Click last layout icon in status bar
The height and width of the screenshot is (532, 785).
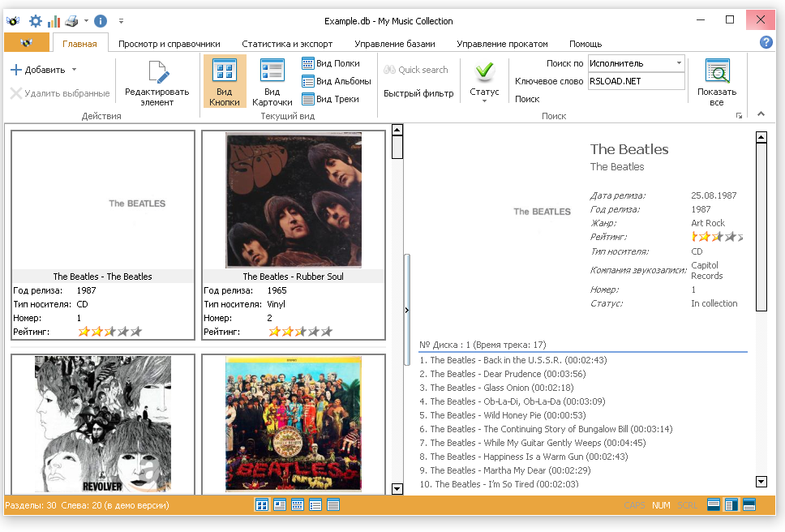(x=749, y=504)
